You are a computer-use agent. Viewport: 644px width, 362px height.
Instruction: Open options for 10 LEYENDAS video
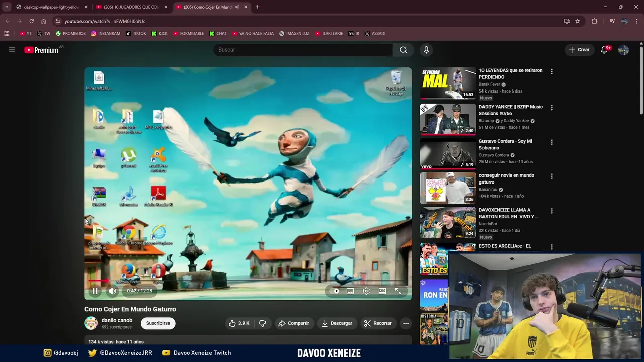[552, 72]
